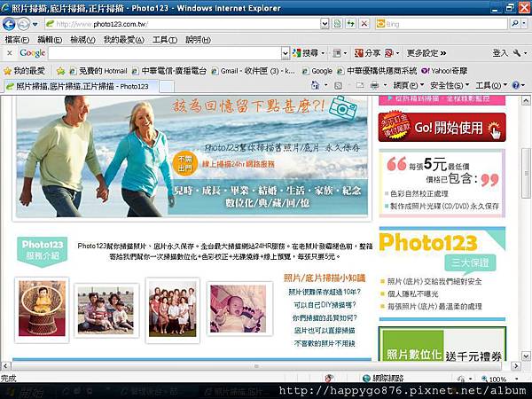Open the 中華電信-廣播電台 favorite link
532x399 pixels.
pos(169,71)
